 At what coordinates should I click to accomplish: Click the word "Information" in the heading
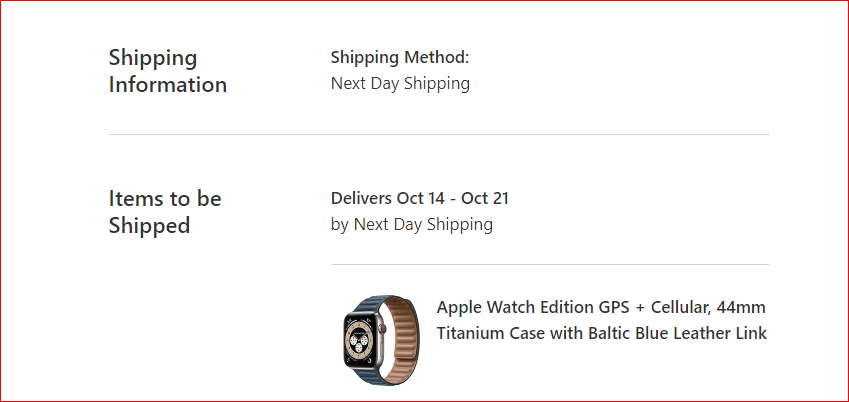[167, 85]
